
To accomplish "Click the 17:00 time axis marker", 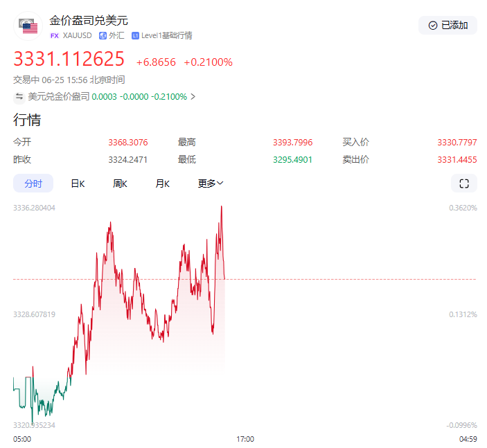I will tap(245, 439).
